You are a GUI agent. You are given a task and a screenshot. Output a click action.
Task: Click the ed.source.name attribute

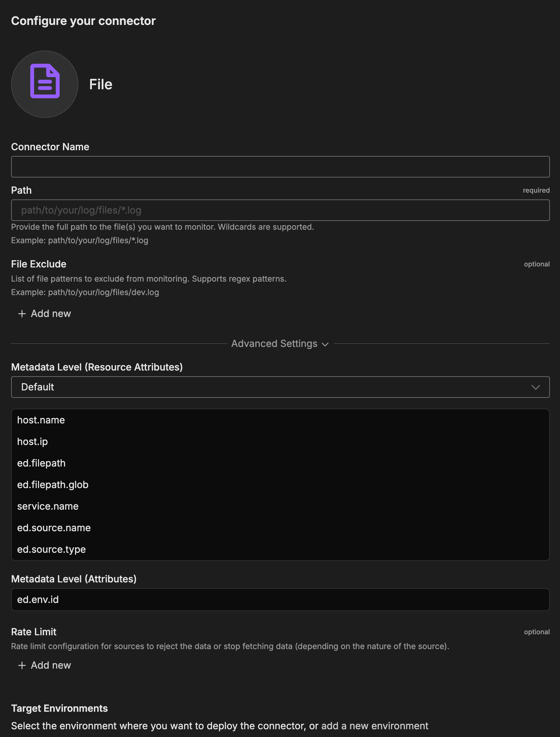tap(54, 528)
